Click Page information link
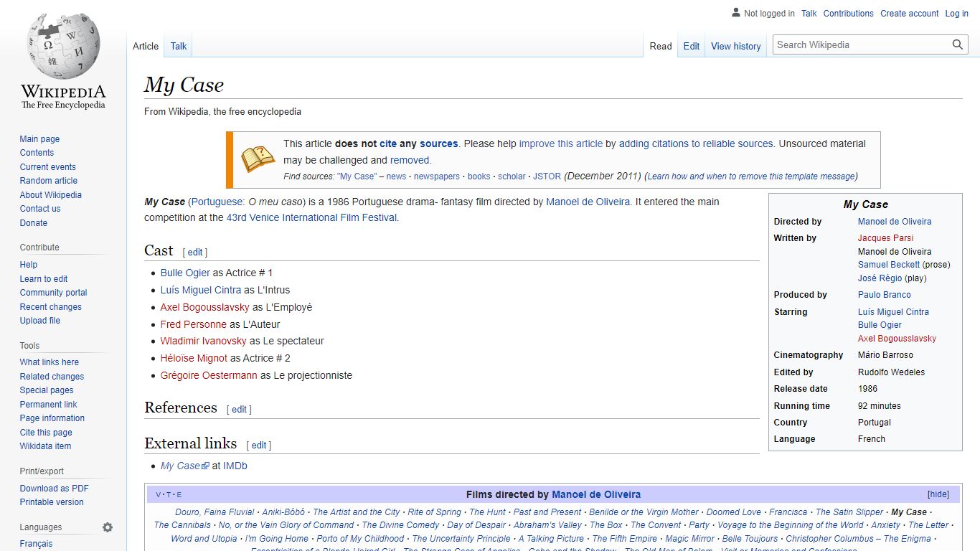Image resolution: width=980 pixels, height=551 pixels. click(52, 418)
